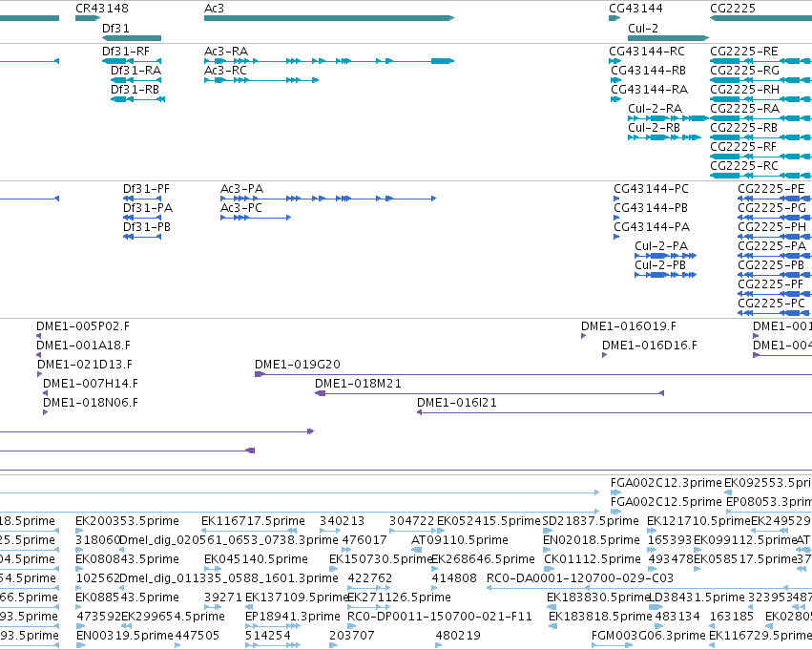The image size is (812, 650).
Task: Click the Df31-PB protein label
Action: (147, 227)
